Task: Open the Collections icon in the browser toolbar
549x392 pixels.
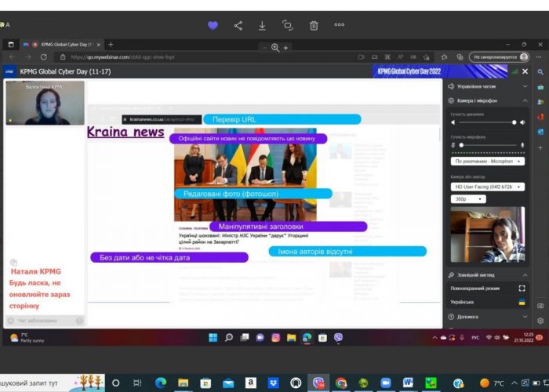Action: click(460, 57)
